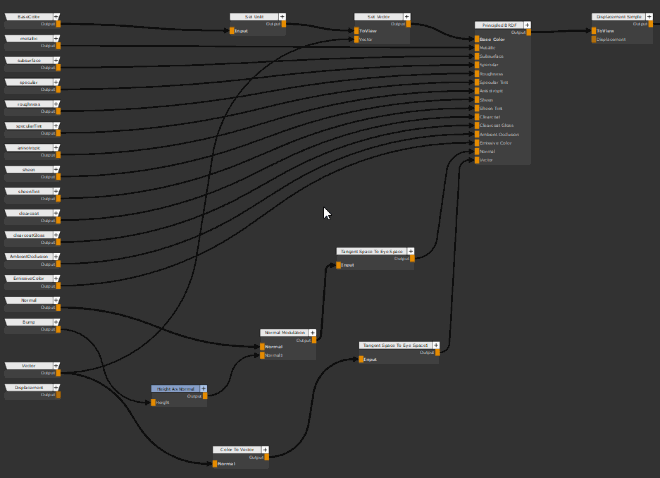Select the EmissiveColor input node title
Screen dimensions: 660x478
coord(28,278)
